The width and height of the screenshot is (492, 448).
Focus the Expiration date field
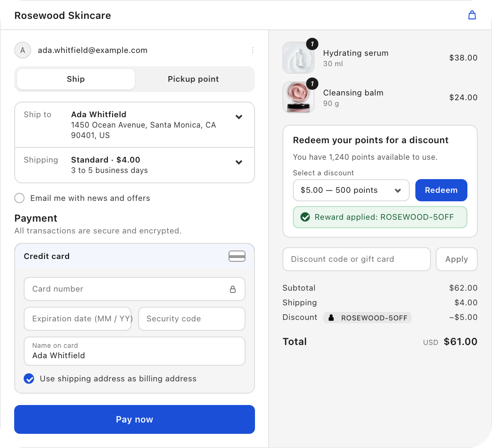pyautogui.click(x=78, y=319)
